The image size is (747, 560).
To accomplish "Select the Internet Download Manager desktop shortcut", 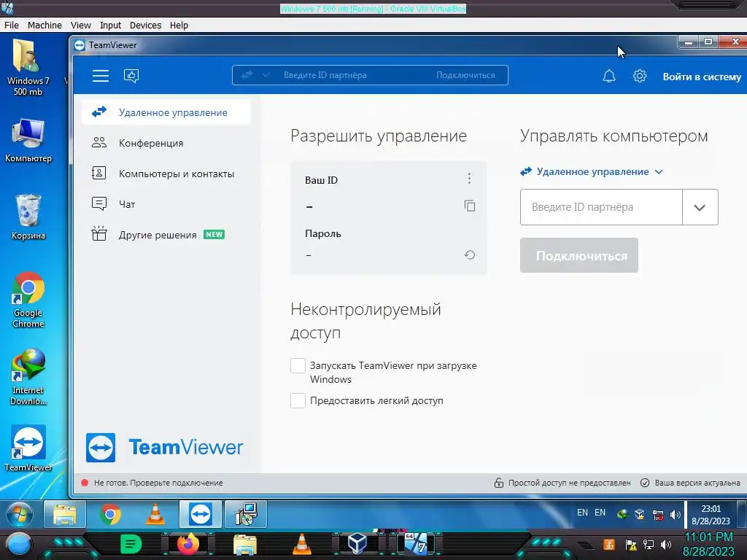I will click(x=28, y=377).
